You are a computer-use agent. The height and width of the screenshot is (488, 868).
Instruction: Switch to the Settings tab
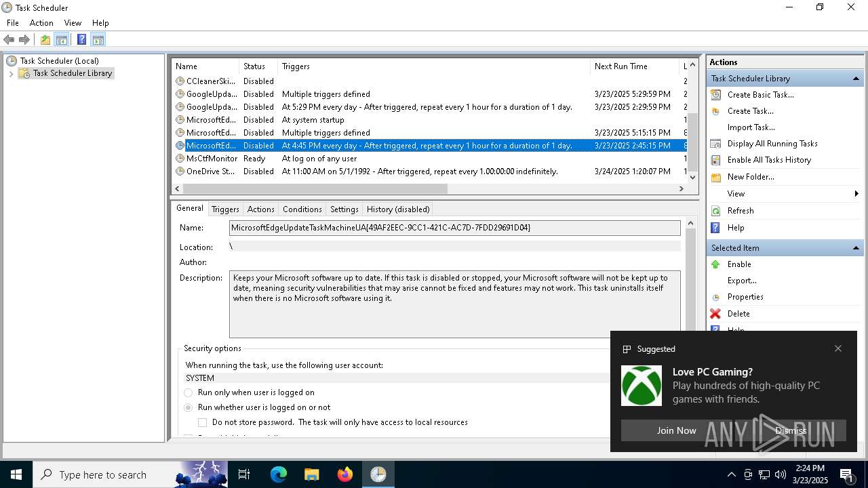(x=344, y=209)
